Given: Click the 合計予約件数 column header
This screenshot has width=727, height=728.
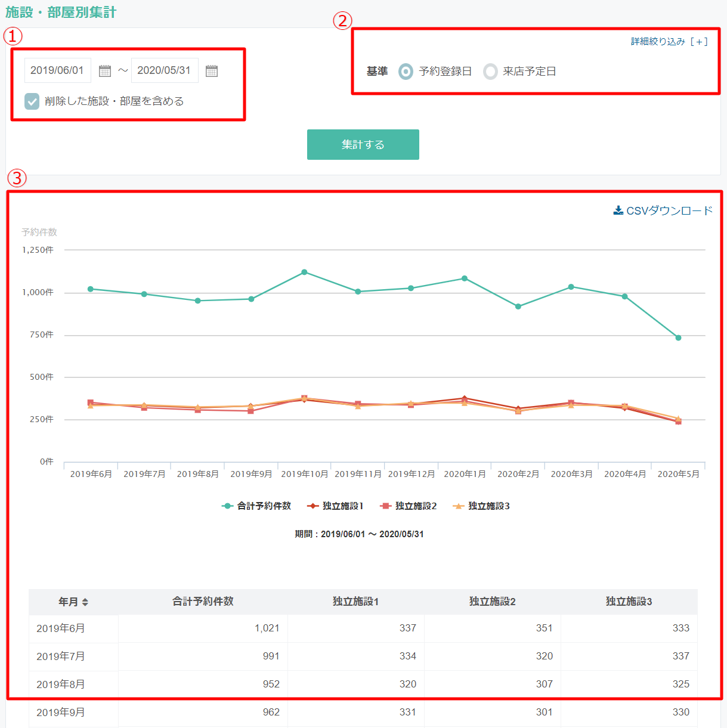Looking at the screenshot, I should click(203, 602).
